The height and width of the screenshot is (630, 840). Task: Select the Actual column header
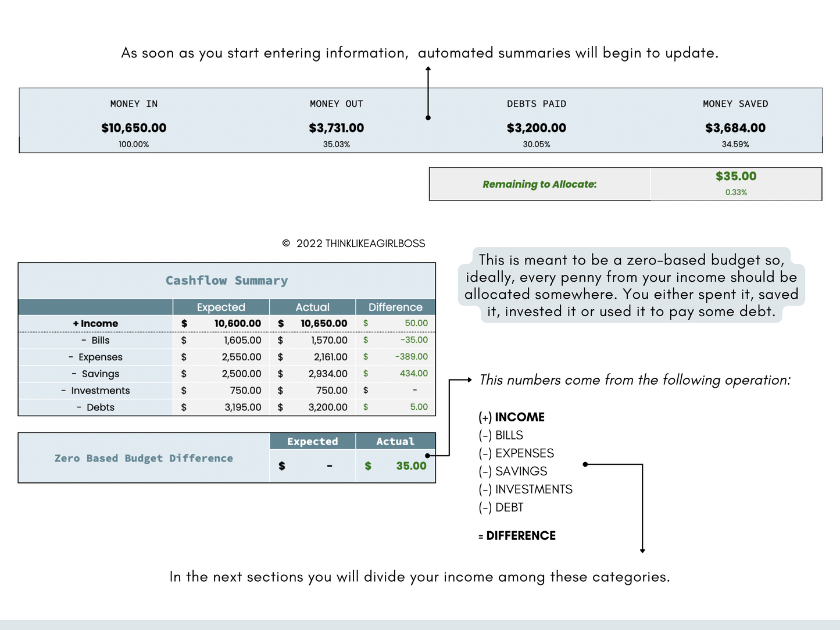pos(312,307)
